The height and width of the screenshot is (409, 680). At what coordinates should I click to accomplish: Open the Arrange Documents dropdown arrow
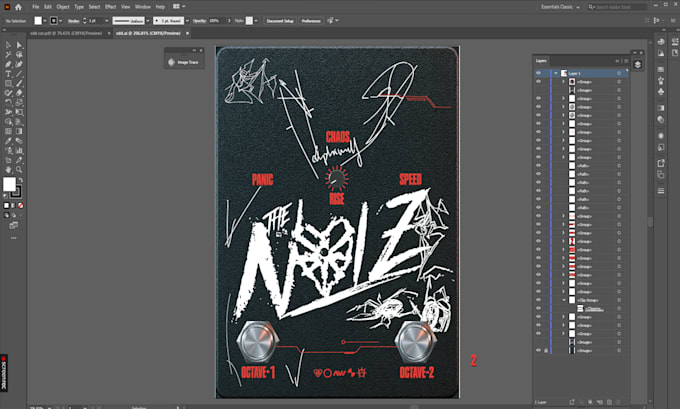[x=184, y=7]
